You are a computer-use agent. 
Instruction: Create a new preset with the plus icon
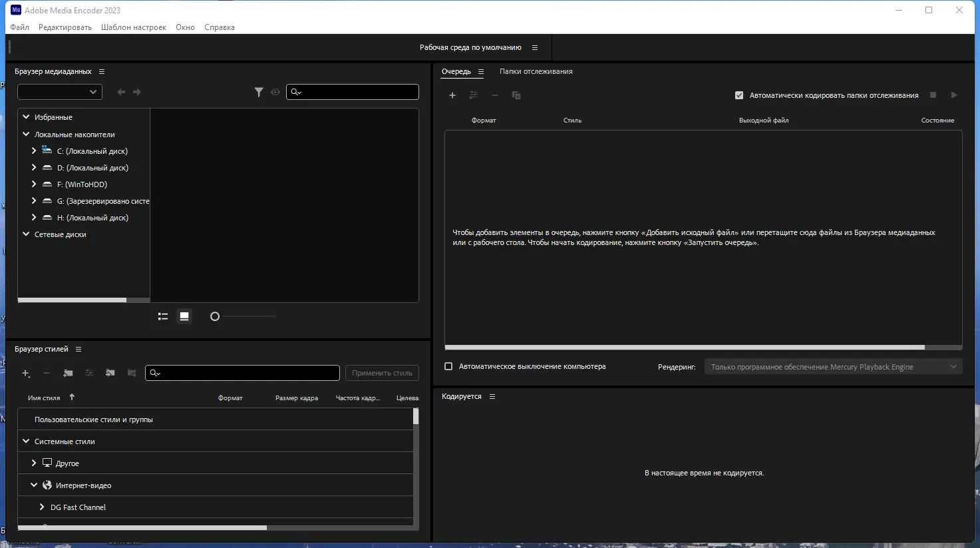25,373
